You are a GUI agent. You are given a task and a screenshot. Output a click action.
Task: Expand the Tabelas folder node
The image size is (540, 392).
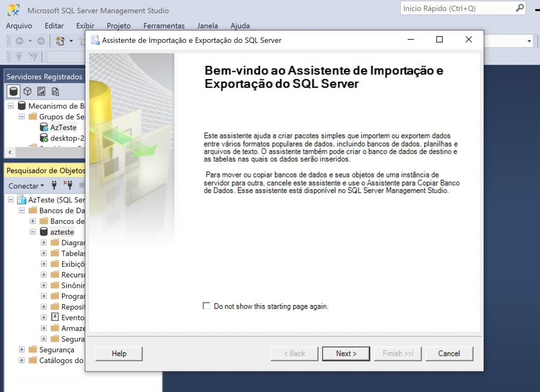tap(44, 253)
